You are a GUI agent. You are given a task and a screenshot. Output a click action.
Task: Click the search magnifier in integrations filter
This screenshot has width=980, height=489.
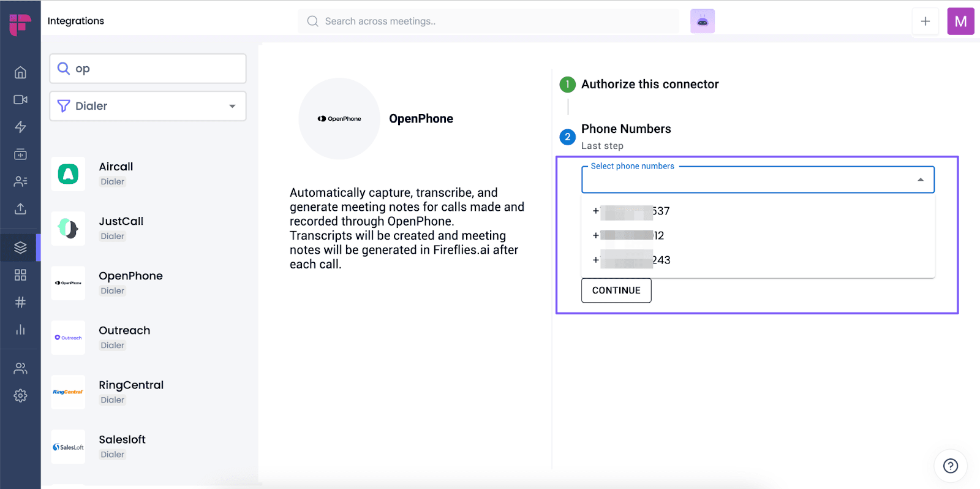[x=64, y=68]
